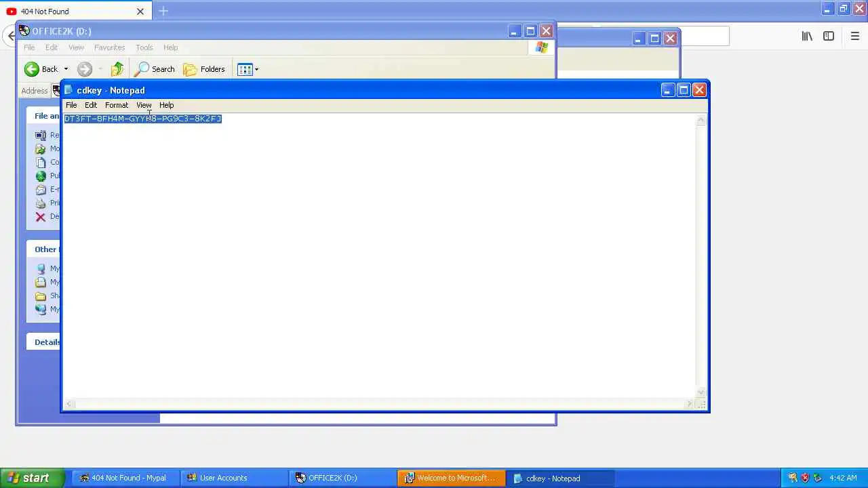868x488 pixels.
Task: Open Notepad's Edit menu
Action: click(x=91, y=105)
